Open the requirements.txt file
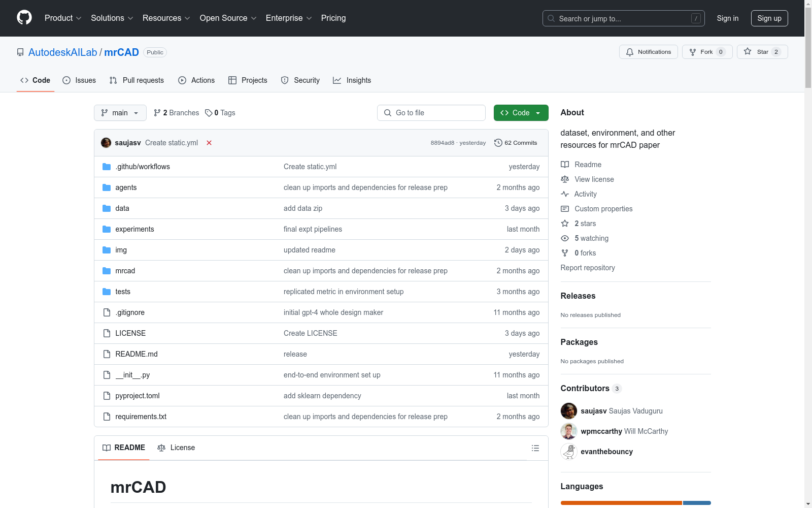This screenshot has height=508, width=812. point(141,417)
